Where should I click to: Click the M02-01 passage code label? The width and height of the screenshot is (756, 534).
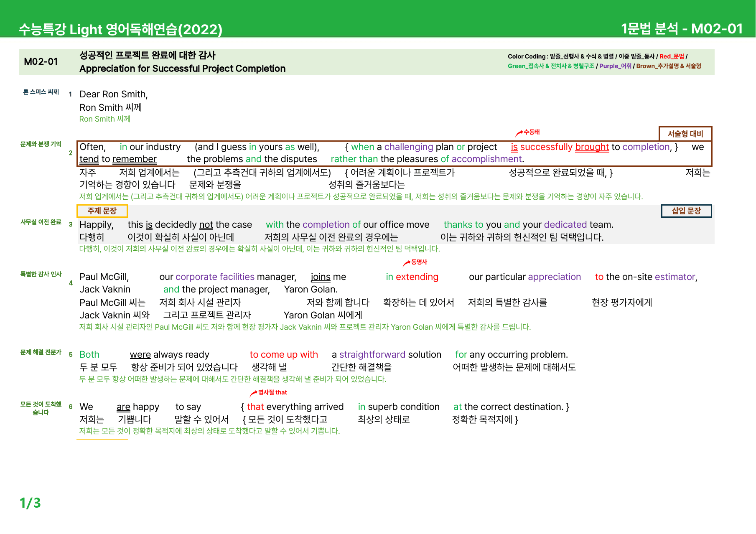41,62
